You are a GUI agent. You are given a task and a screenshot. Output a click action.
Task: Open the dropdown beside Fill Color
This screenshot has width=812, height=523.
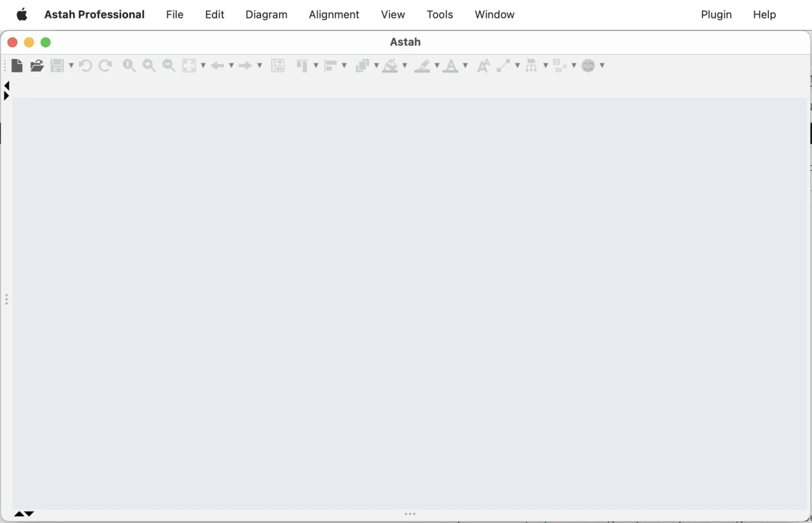pos(405,65)
